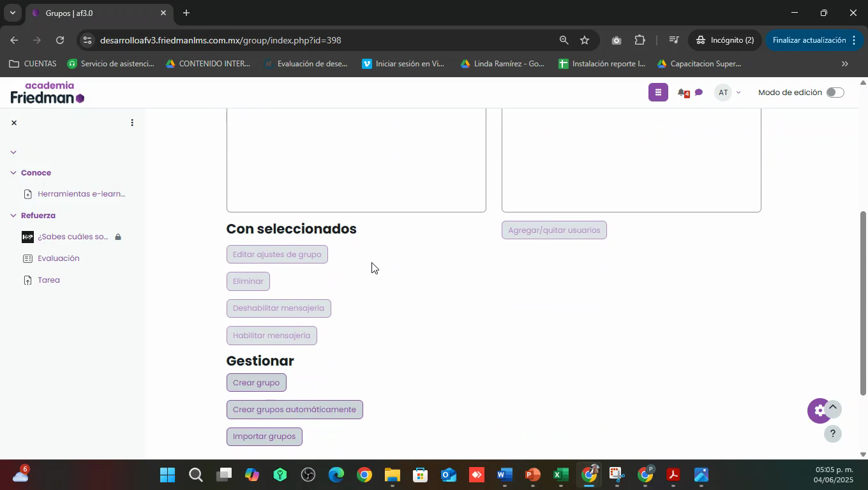The image size is (868, 490).
Task: Go back to previous page
Action: (x=14, y=40)
